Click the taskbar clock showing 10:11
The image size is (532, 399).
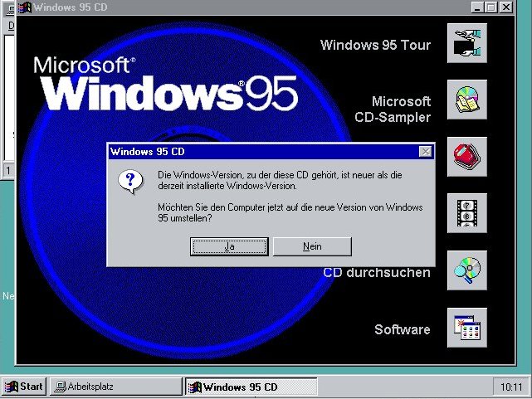[511, 387]
